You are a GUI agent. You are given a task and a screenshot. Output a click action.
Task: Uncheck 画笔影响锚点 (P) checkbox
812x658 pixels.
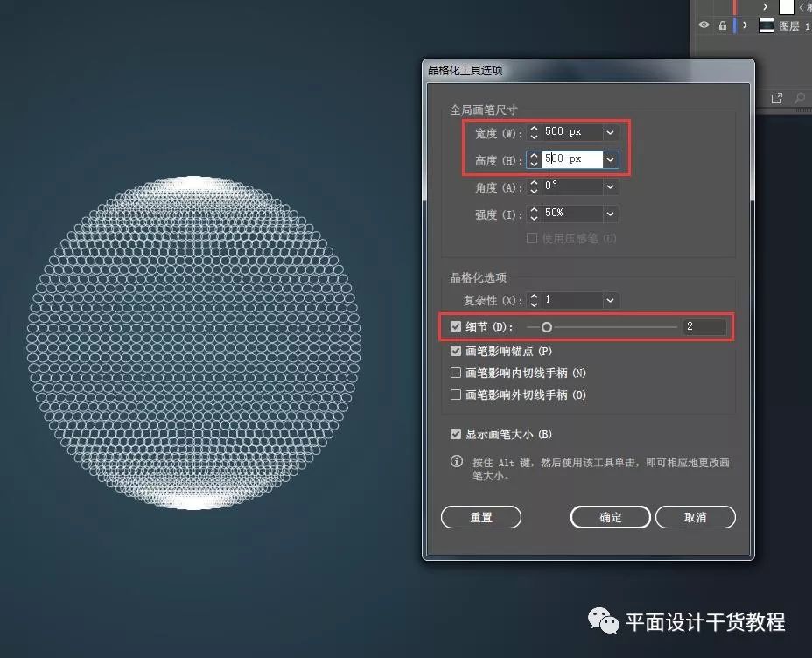click(x=456, y=351)
